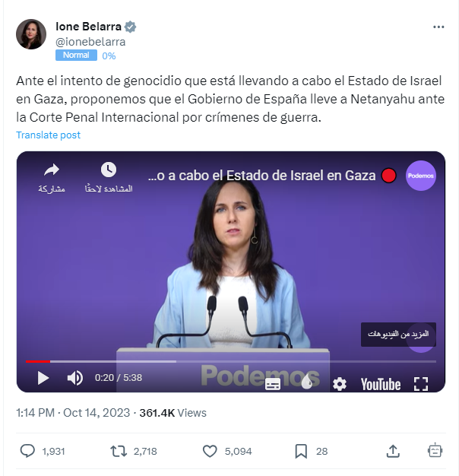Like the post with heart icon
This screenshot has width=459, height=476.
210,451
